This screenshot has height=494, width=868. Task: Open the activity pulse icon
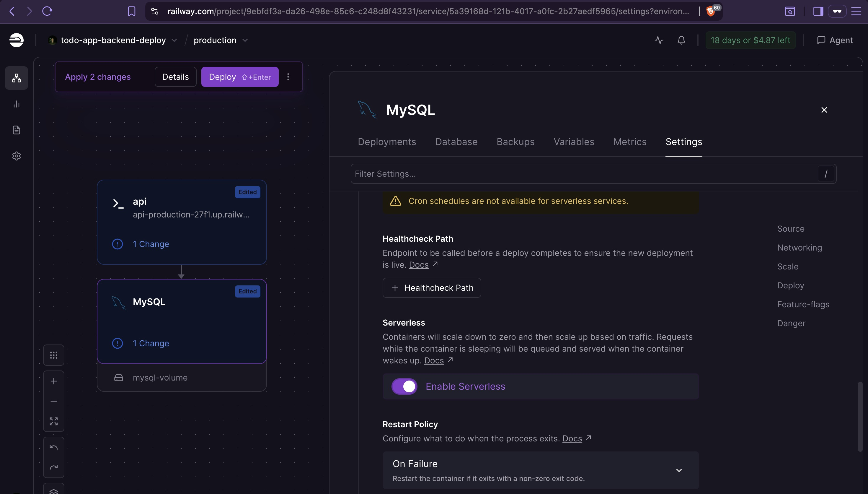659,40
